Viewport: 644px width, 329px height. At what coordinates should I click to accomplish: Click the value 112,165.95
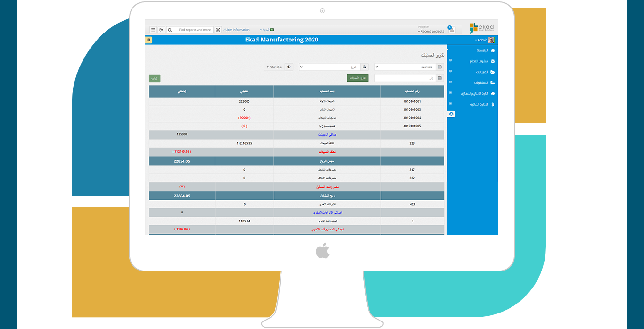coord(244,143)
